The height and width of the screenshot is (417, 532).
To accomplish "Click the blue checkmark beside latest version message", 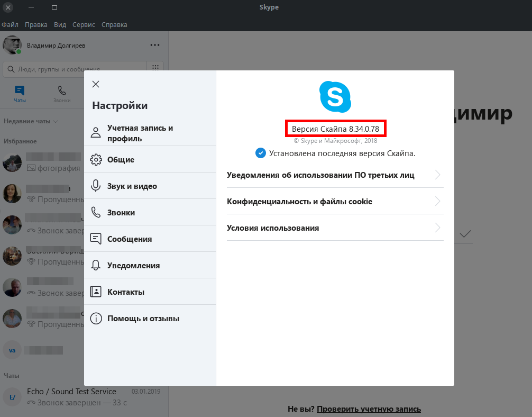I will click(x=261, y=153).
